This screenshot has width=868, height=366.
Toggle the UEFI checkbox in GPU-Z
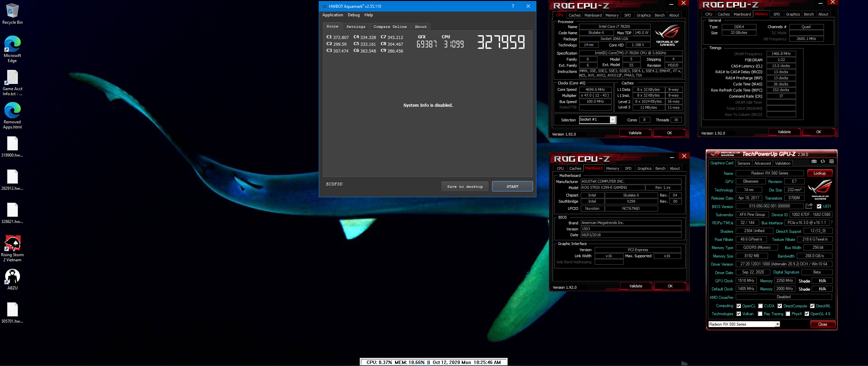coord(819,206)
